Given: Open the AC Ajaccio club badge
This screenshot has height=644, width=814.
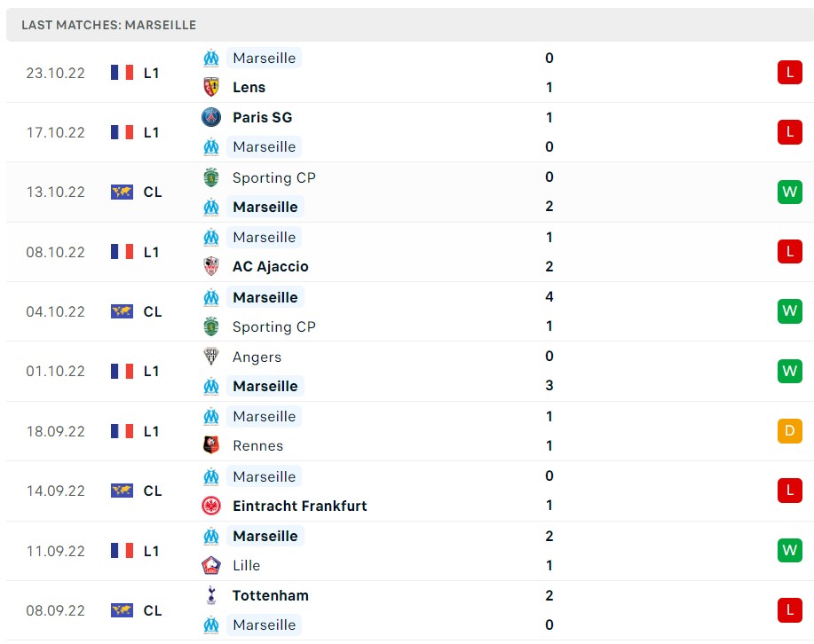Looking at the screenshot, I should 210,266.
